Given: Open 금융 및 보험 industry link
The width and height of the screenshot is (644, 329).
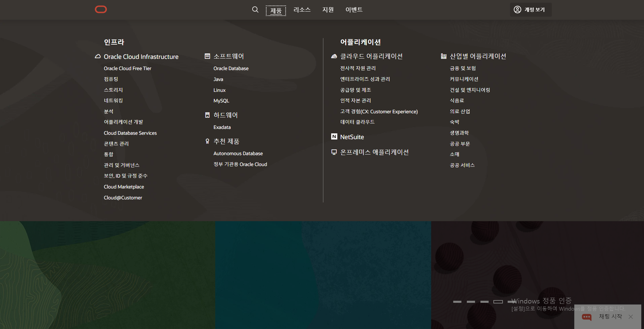Looking at the screenshot, I should (463, 68).
